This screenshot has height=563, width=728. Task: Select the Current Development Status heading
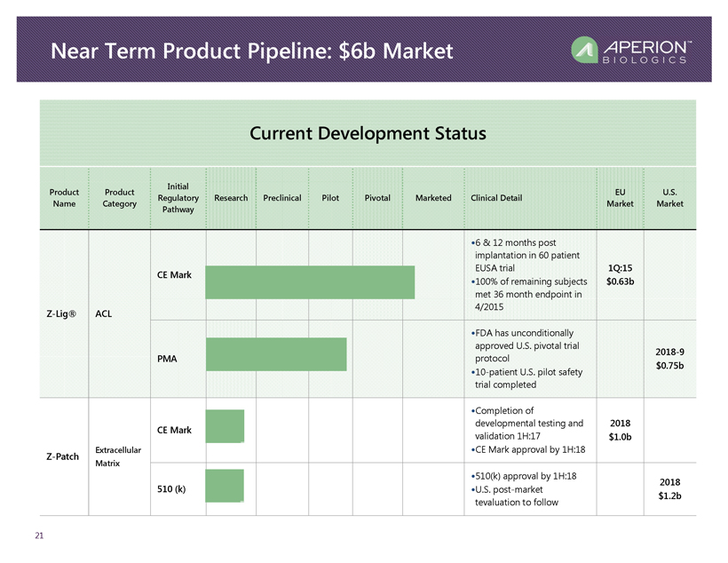click(368, 134)
